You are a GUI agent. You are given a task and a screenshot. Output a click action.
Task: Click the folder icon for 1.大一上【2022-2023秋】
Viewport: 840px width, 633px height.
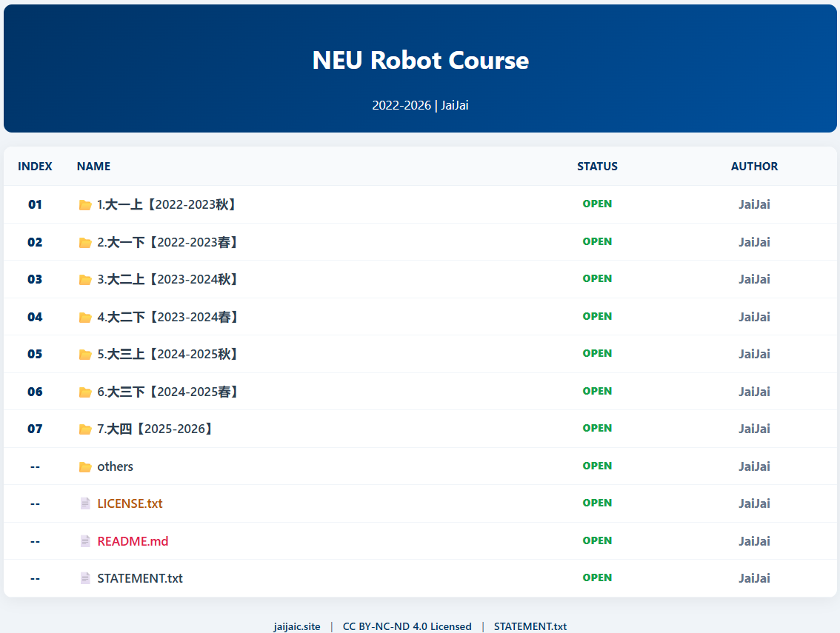click(85, 204)
